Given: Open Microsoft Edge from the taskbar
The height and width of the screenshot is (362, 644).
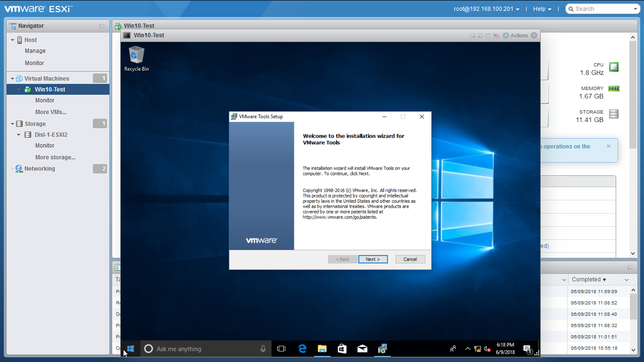Looking at the screenshot, I should 302,349.
